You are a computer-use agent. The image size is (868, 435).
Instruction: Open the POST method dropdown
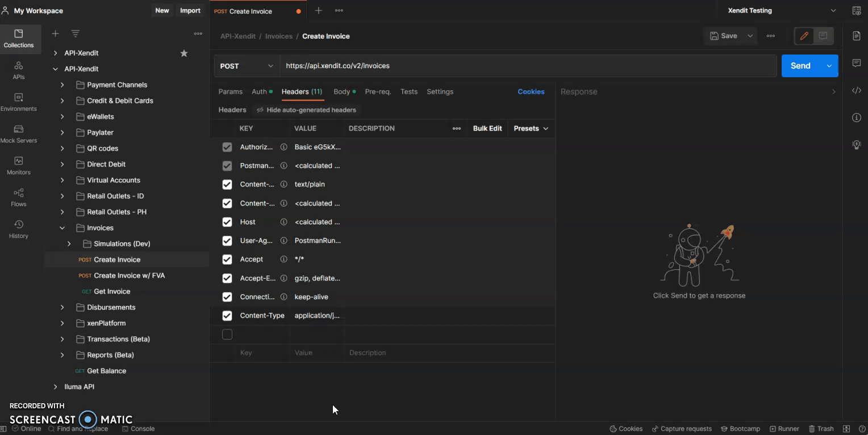247,66
